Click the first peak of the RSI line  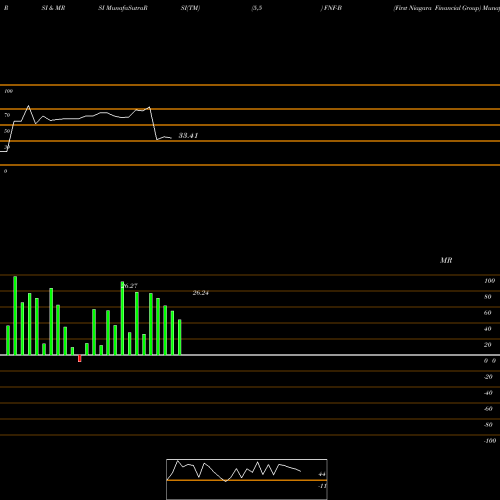28,106
